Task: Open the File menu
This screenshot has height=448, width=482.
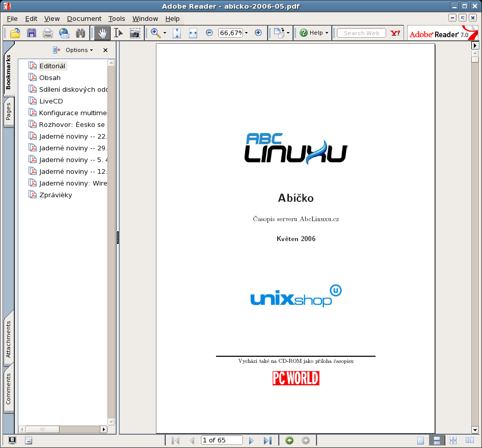Action: 12,19
